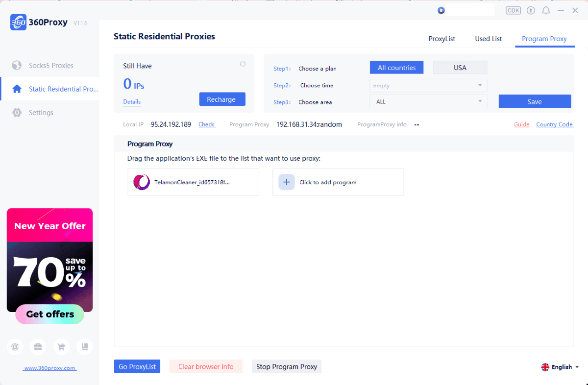The image size is (588, 385).
Task: Open the CDK redeem icon
Action: (x=513, y=10)
